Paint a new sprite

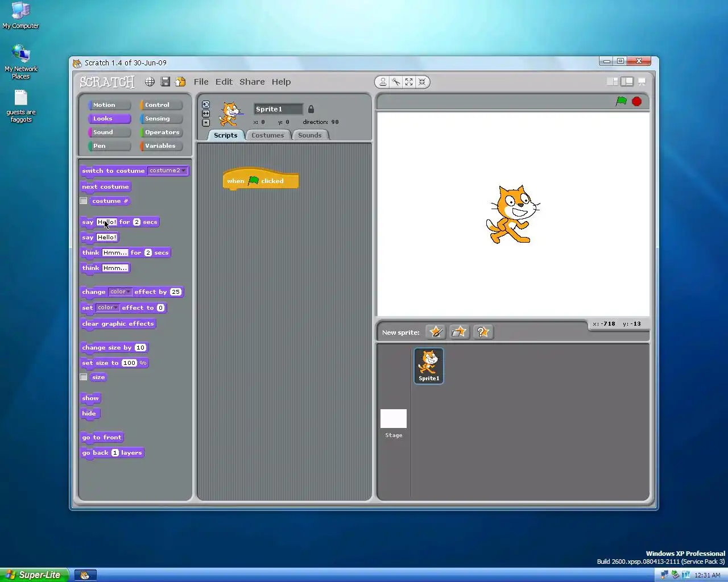[x=436, y=332]
